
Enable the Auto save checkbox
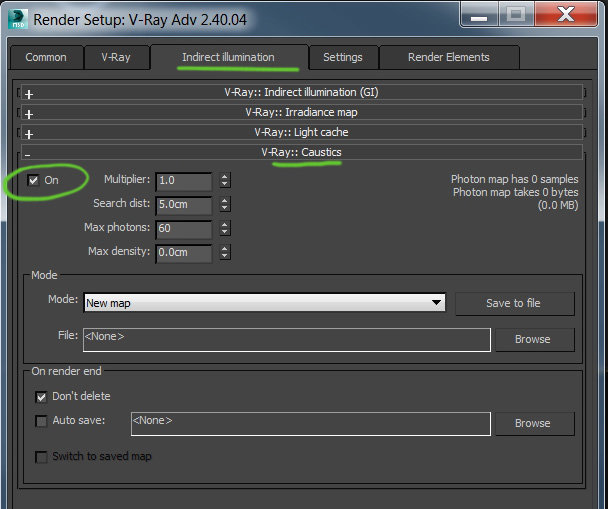click(41, 421)
